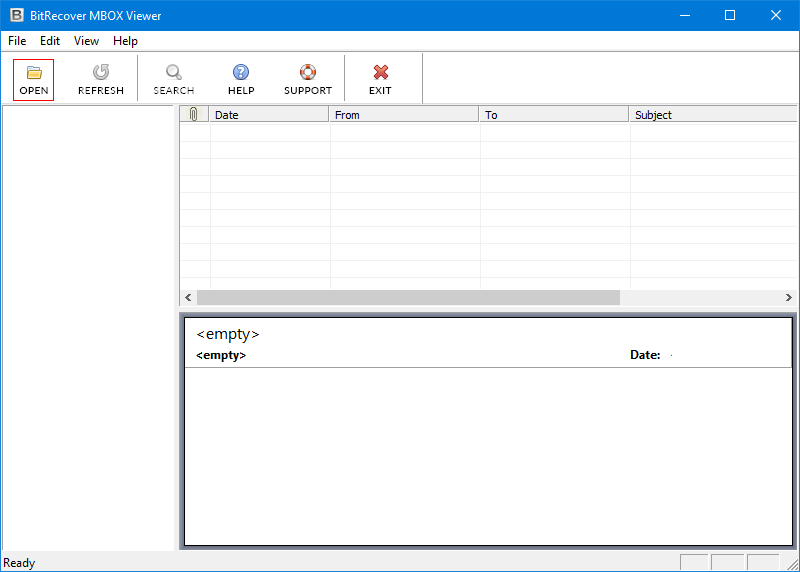Sort by the From column header
Screen dimensions: 800x572
tap(404, 114)
